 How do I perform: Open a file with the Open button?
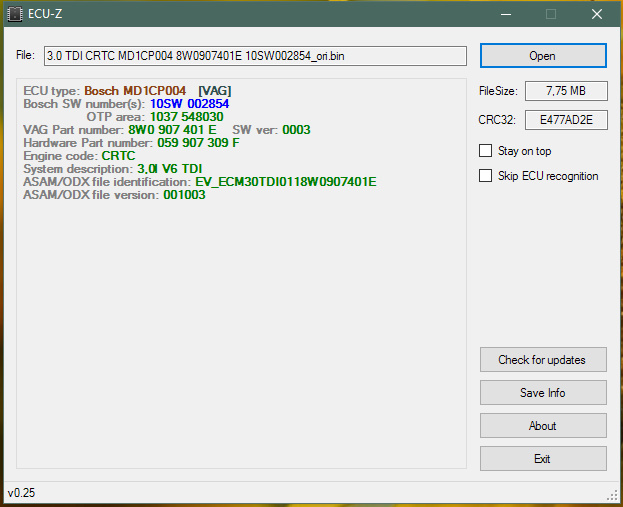click(x=543, y=56)
